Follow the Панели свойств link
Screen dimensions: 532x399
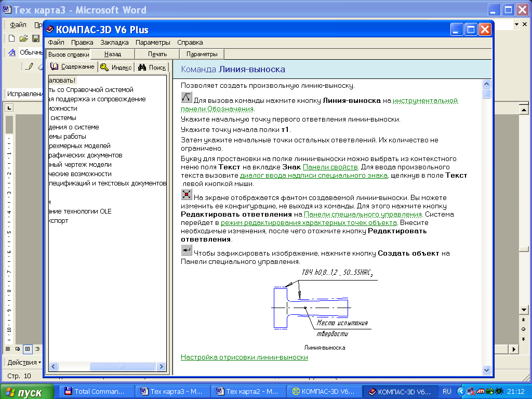[x=330, y=167]
